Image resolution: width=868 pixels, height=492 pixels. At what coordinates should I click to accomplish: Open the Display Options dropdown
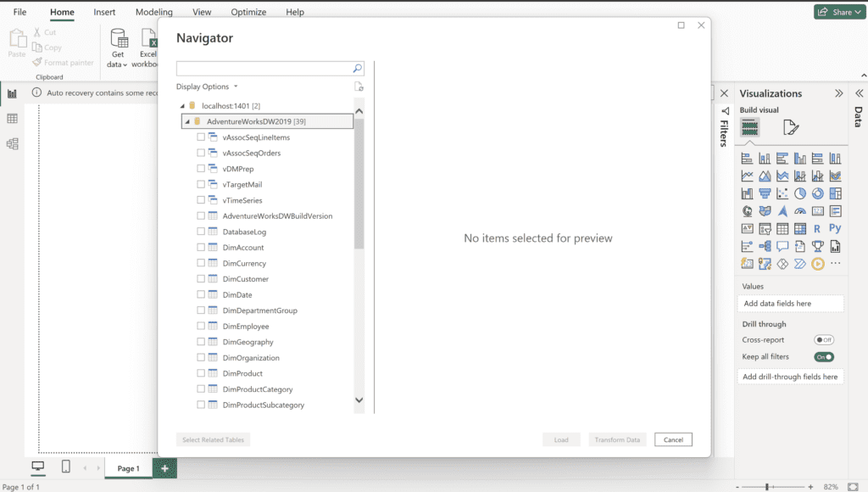[x=207, y=87]
